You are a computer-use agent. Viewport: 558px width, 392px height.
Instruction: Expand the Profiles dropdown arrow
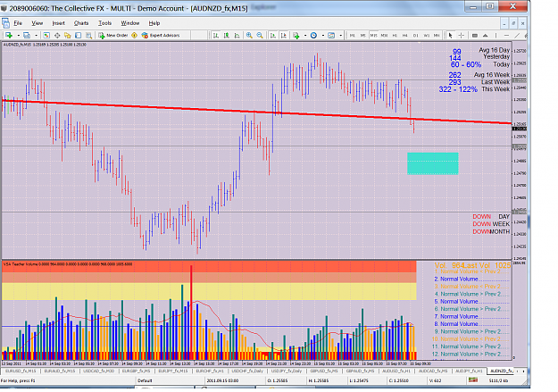coord(37,35)
